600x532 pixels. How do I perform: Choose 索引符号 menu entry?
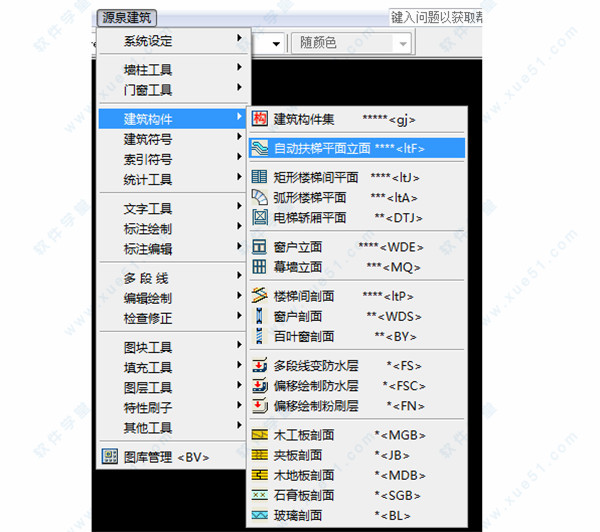tap(172, 159)
